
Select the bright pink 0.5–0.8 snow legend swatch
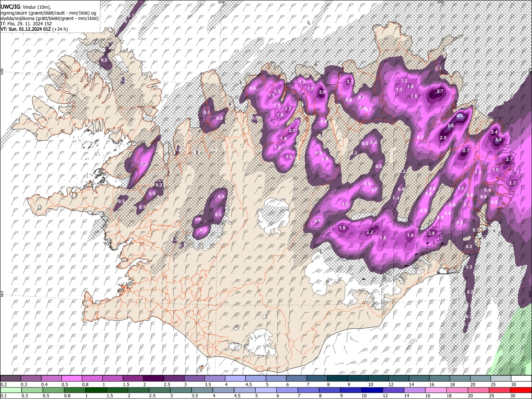pos(72,378)
